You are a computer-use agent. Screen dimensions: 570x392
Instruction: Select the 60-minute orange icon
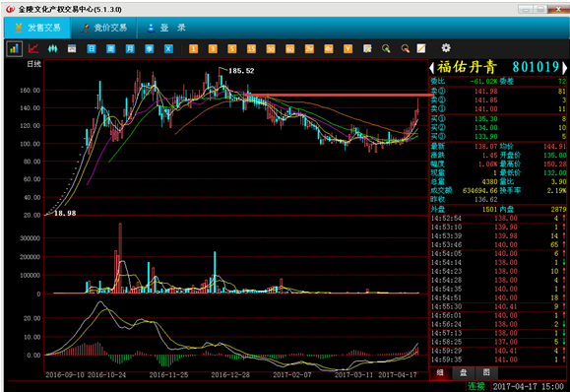289,48
